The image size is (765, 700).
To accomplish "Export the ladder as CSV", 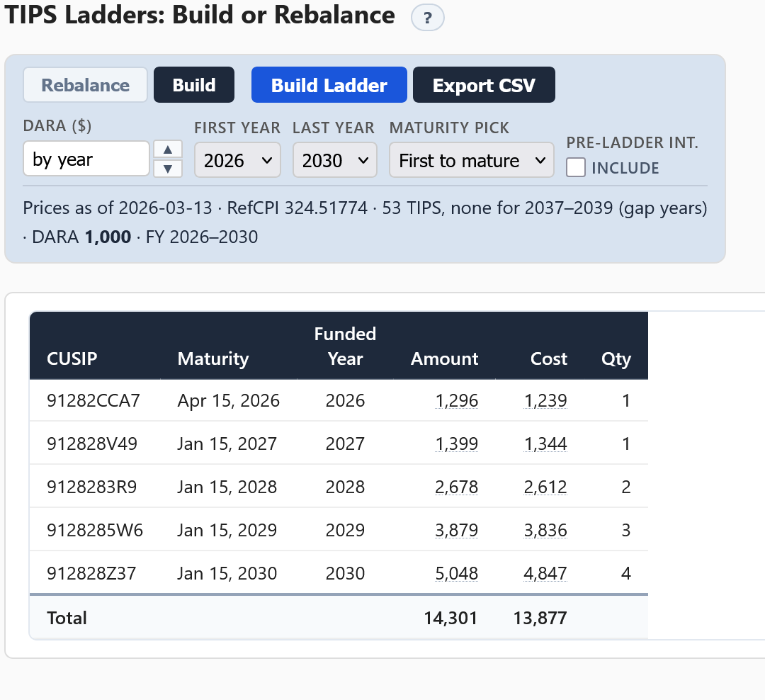I will pyautogui.click(x=484, y=85).
